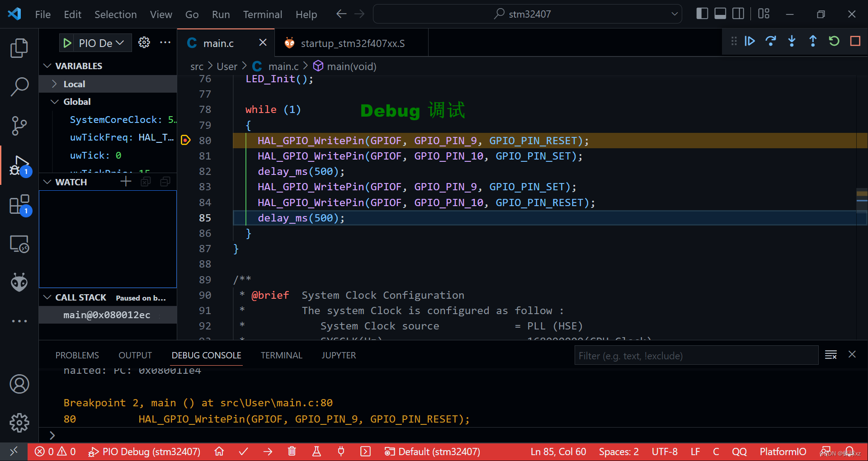Open the Manage gear menu
The height and width of the screenshot is (461, 868).
tap(19, 423)
